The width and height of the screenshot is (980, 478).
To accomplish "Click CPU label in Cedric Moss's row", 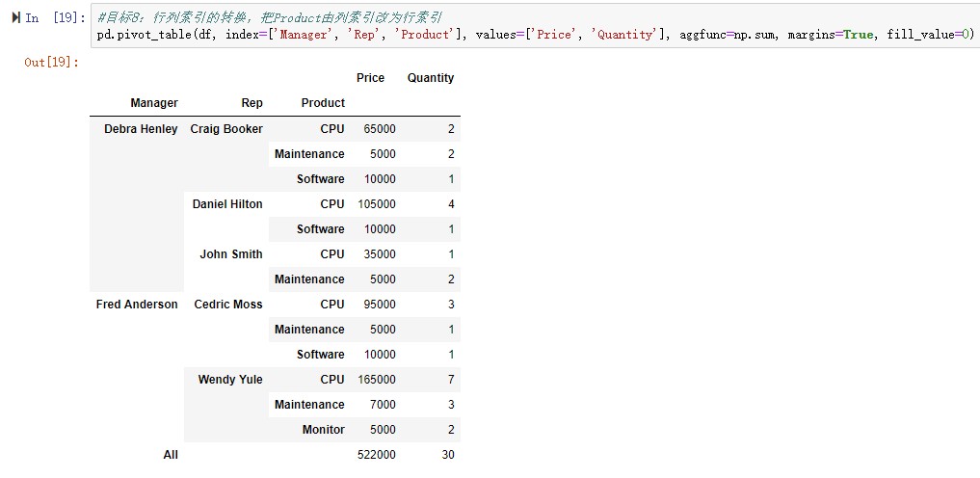I will (332, 305).
